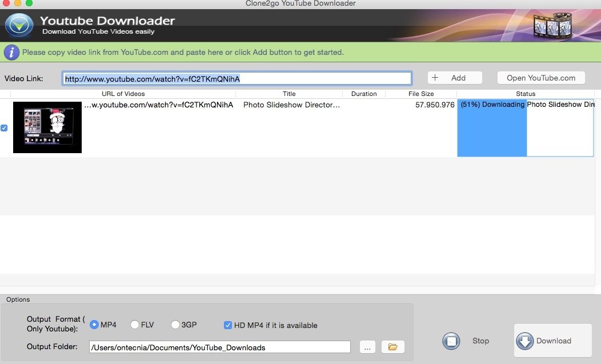Screen dimensions: 601x364
Task: Click the video thumbnail in list
Action: coord(47,127)
